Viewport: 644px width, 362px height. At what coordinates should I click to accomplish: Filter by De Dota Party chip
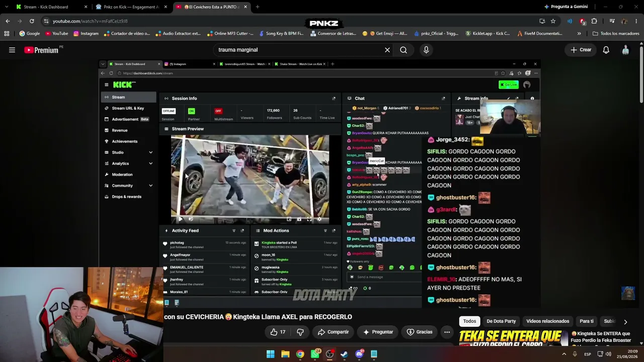tap(501, 321)
